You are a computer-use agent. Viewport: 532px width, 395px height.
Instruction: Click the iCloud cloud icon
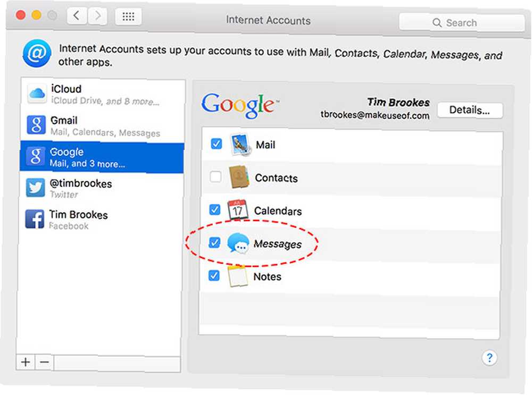click(x=37, y=93)
